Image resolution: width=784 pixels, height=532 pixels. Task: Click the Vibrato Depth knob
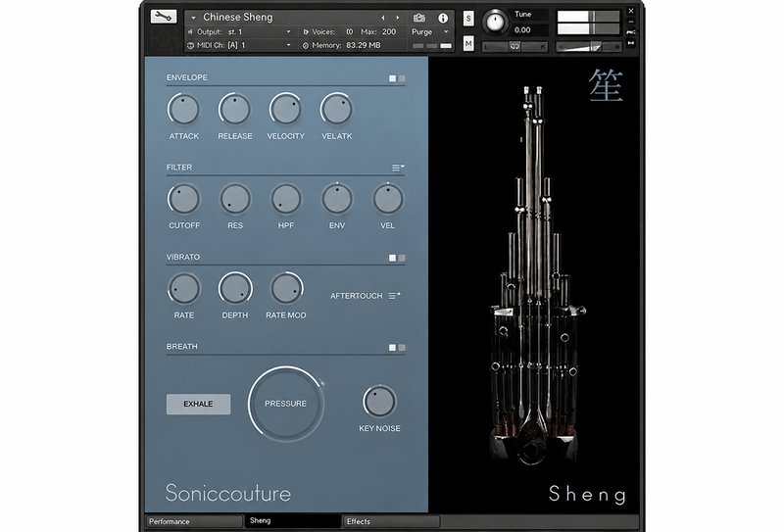[234, 288]
